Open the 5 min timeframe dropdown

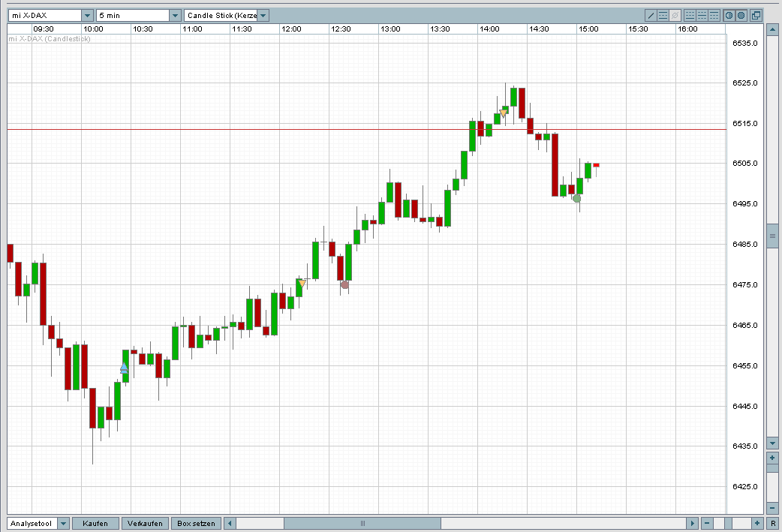click(175, 16)
